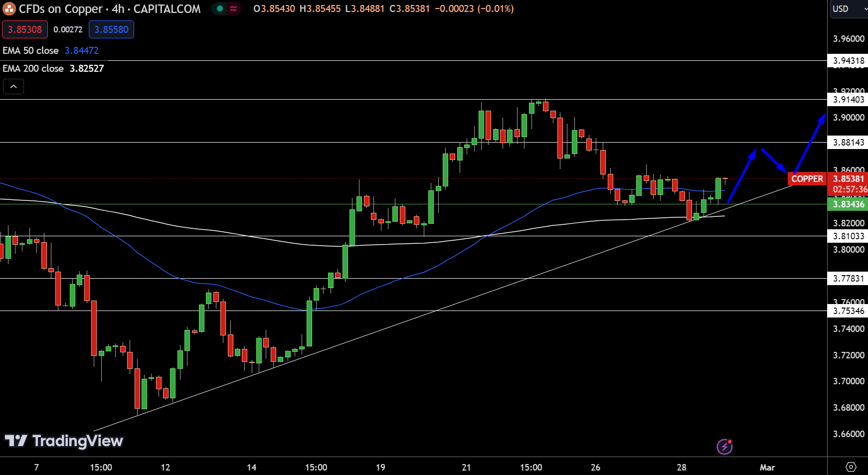Screen dimensions: 868x475
Task: Collapse the indicator legend with chevron button
Action: (x=13, y=87)
